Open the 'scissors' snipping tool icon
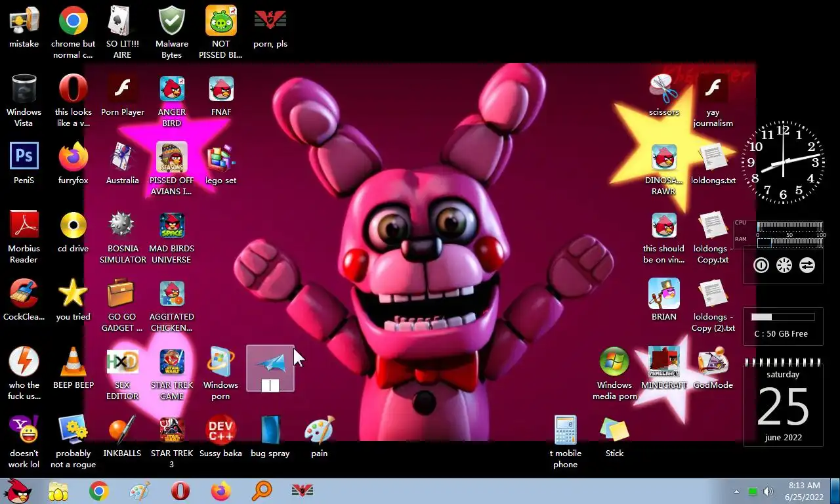 click(664, 96)
